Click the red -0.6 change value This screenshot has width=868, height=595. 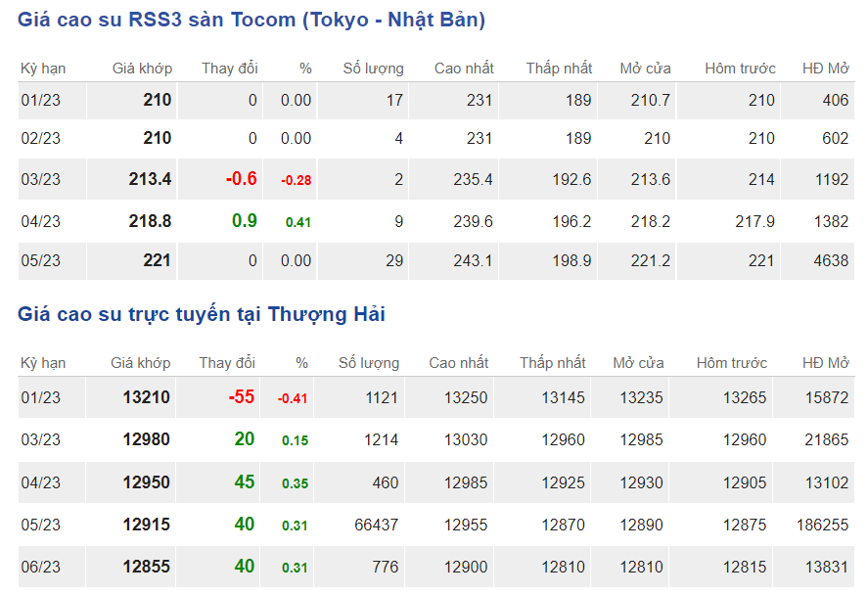(x=241, y=179)
